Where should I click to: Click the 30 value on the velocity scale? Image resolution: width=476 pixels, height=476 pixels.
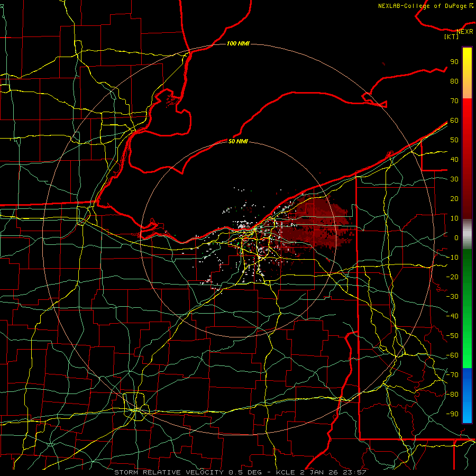[454, 179]
